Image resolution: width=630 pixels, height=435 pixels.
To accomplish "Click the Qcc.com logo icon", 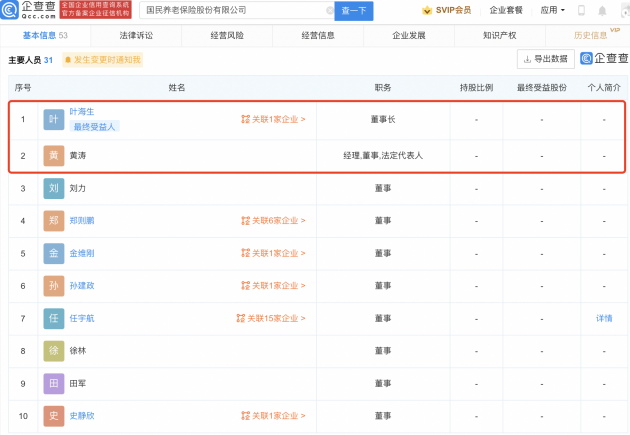I will point(9,10).
